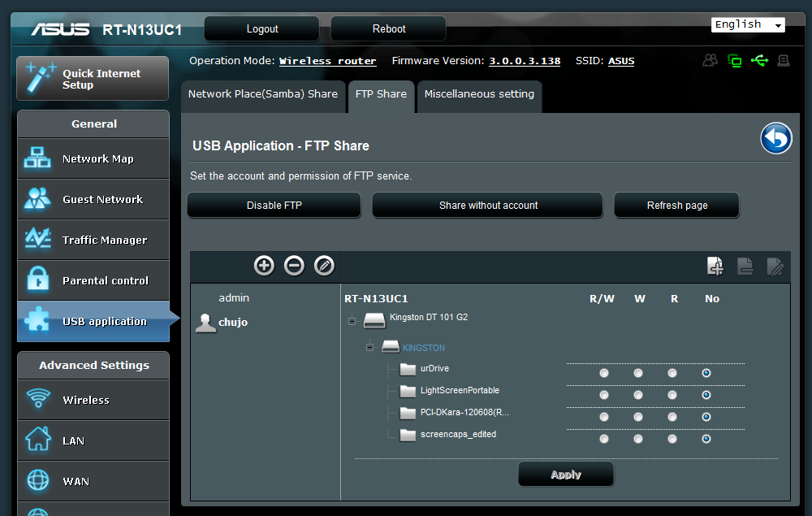
Task: Open the English language dropdown
Action: pos(748,25)
